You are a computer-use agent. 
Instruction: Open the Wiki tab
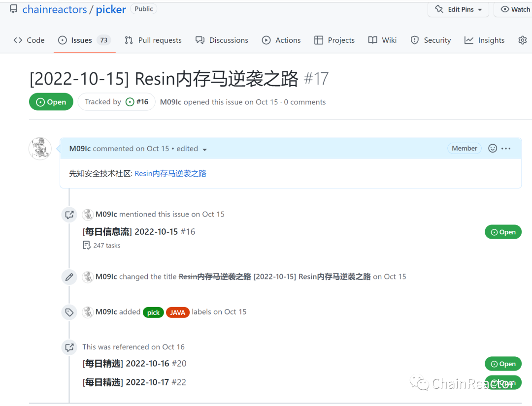[x=382, y=40]
